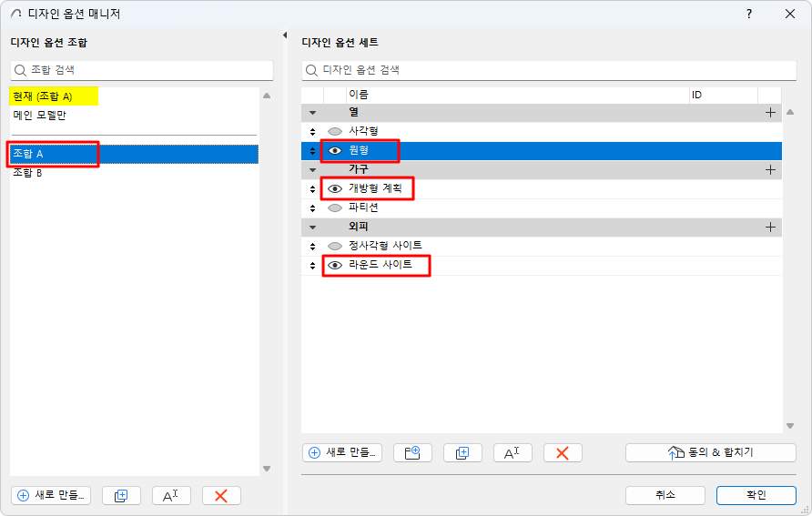Image resolution: width=812 pixels, height=516 pixels.
Task: Select 메인 모델만 in the combination list
Action: click(134, 116)
